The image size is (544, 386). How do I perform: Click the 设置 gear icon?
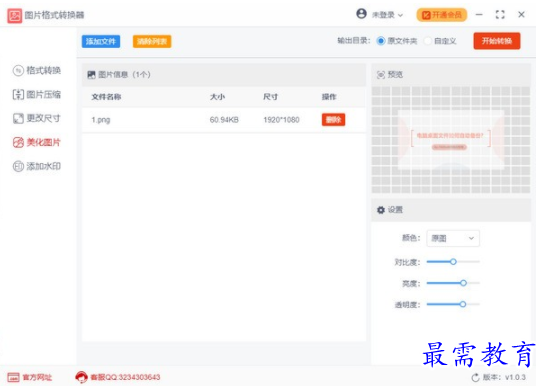point(381,210)
